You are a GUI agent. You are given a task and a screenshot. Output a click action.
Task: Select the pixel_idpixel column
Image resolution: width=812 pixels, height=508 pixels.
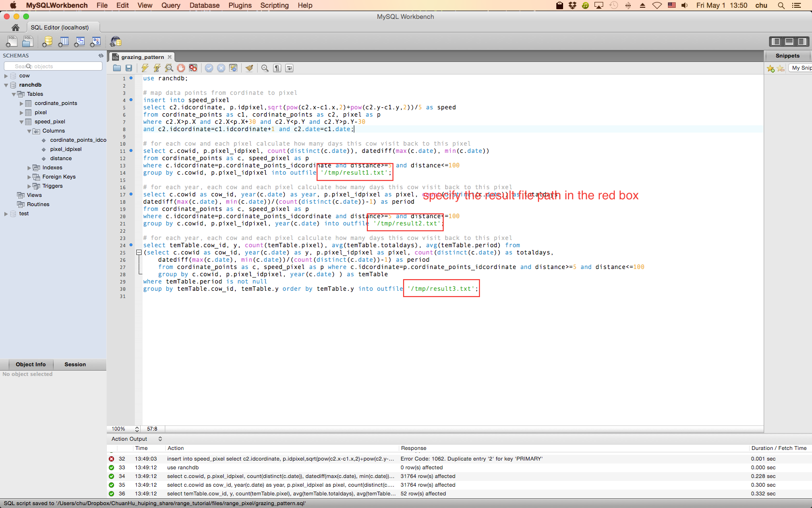point(66,149)
